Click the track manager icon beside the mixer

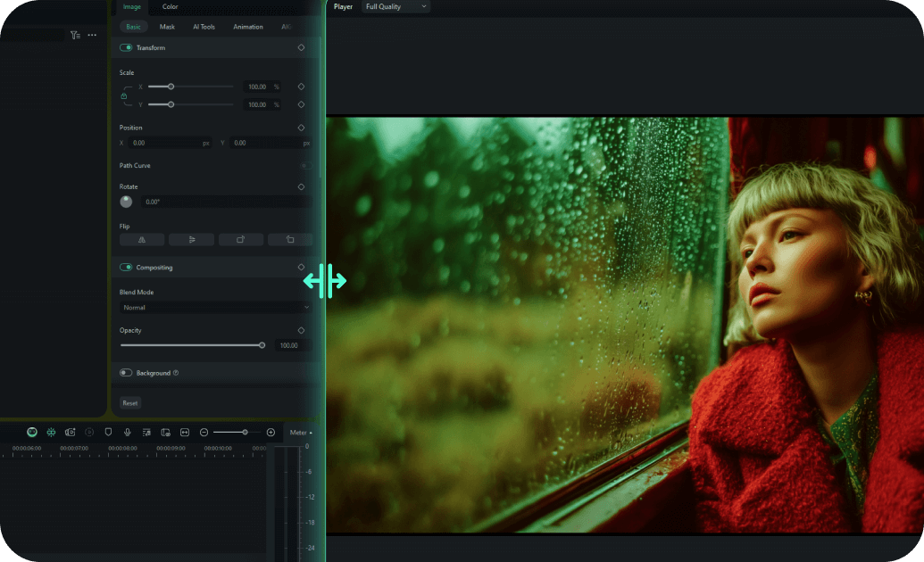coord(165,433)
